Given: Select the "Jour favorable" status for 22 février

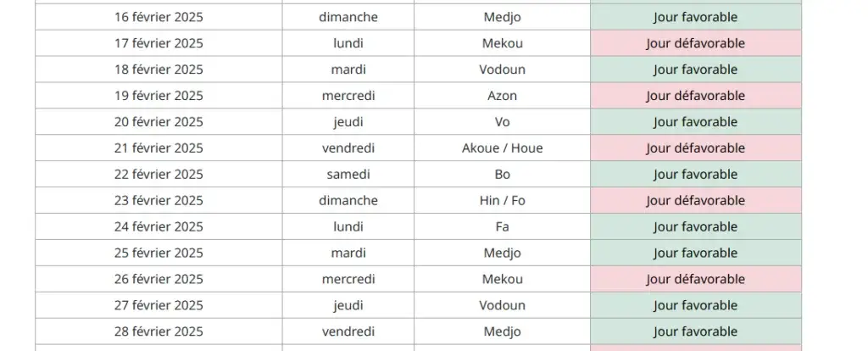Looking at the screenshot, I should pyautogui.click(x=695, y=175).
